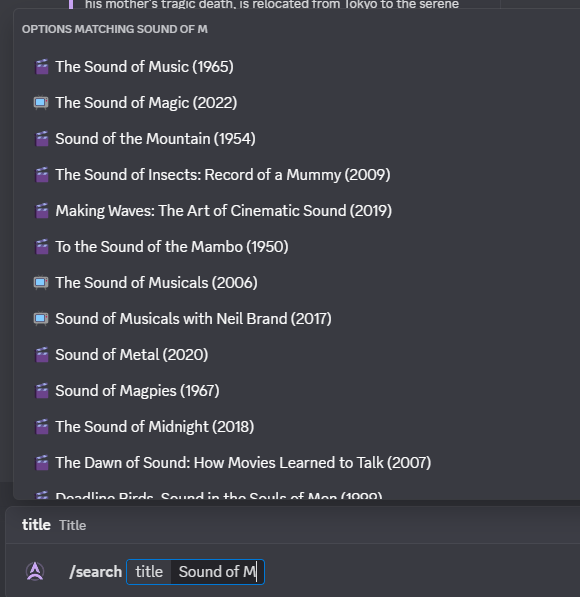Click clapperboard icon next to Sound of Metal

click(42, 355)
